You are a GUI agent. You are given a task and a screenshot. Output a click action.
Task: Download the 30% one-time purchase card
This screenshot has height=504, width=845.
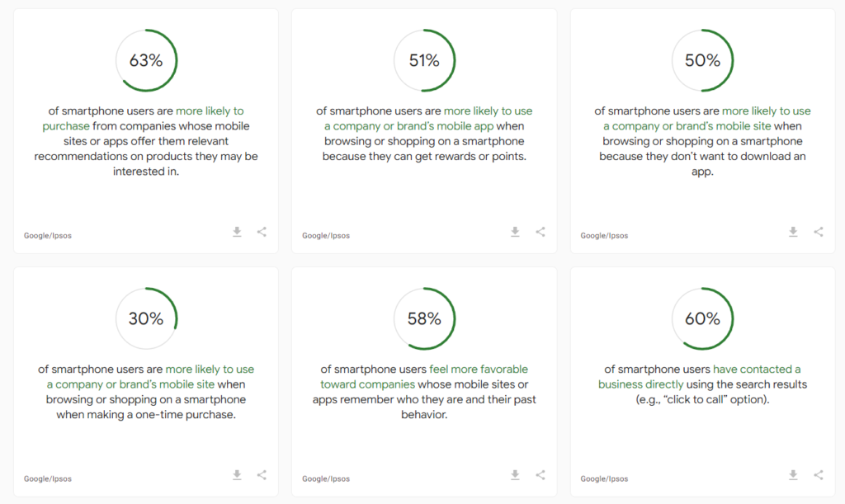point(237,475)
